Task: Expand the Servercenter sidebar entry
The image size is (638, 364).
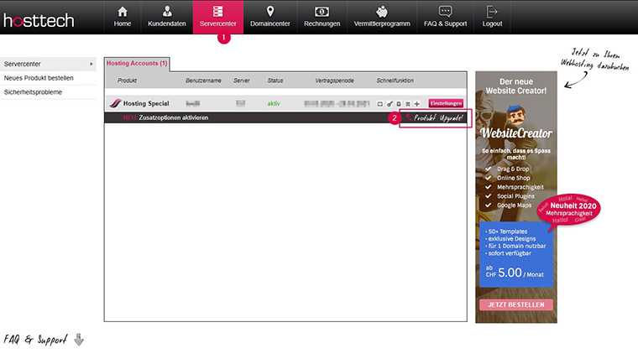Action: [48, 64]
